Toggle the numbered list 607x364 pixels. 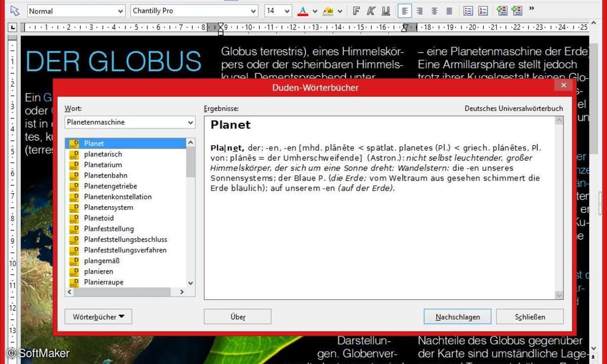tap(483, 11)
